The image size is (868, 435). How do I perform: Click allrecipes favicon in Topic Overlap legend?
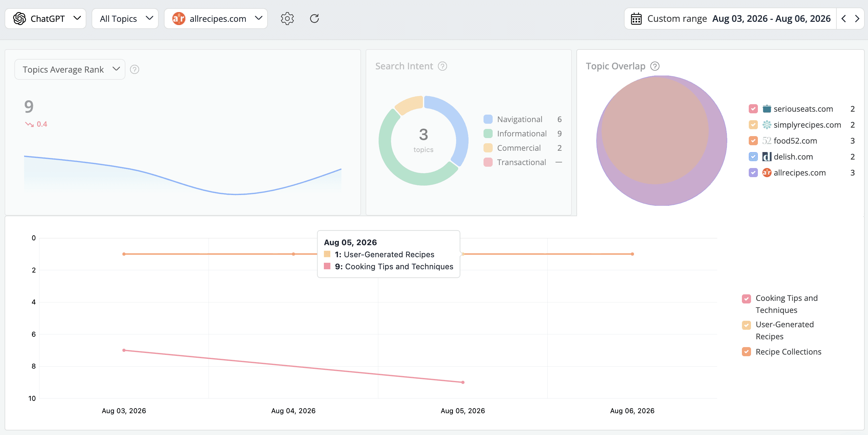(x=767, y=172)
